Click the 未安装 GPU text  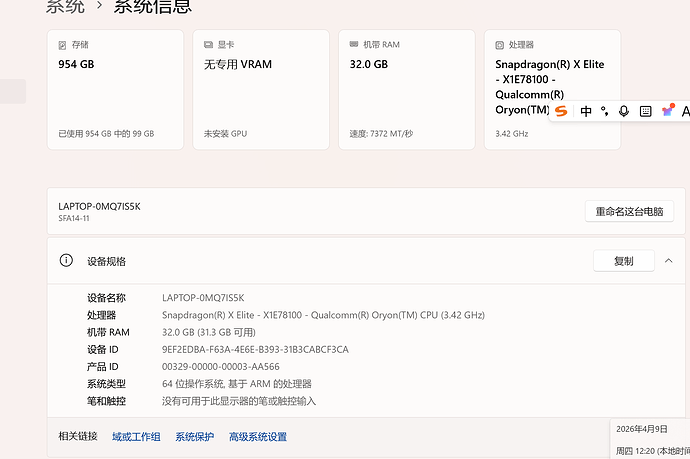[225, 134]
